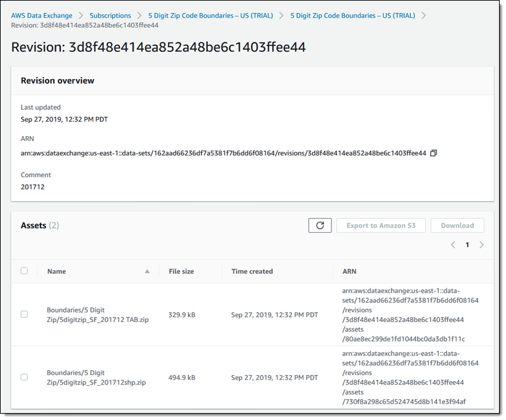Check the 5digitzip_SF_201712shp.zip asset row
This screenshot has width=506, height=420.
coord(24,377)
